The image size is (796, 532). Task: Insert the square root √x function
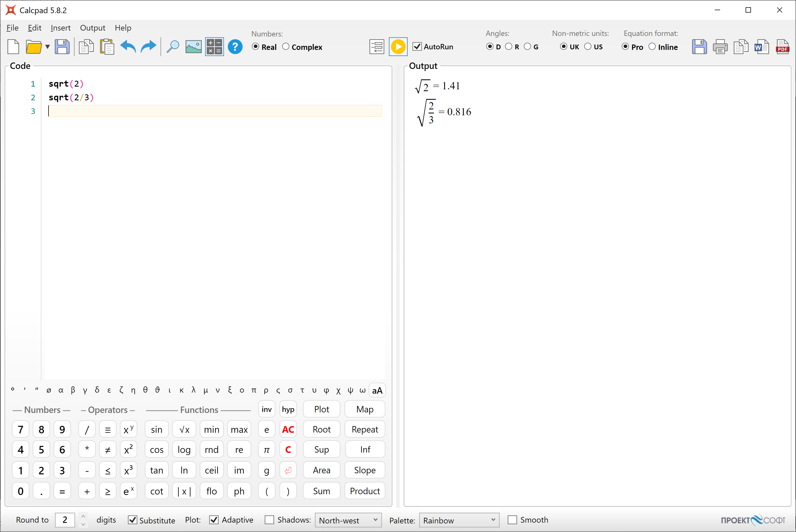pyautogui.click(x=184, y=429)
